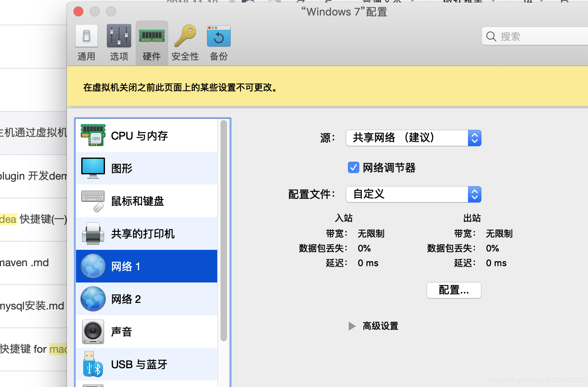Select the 硬件 (Hardware) memory chip icon
Image resolution: width=588 pixels, height=387 pixels.
point(152,36)
